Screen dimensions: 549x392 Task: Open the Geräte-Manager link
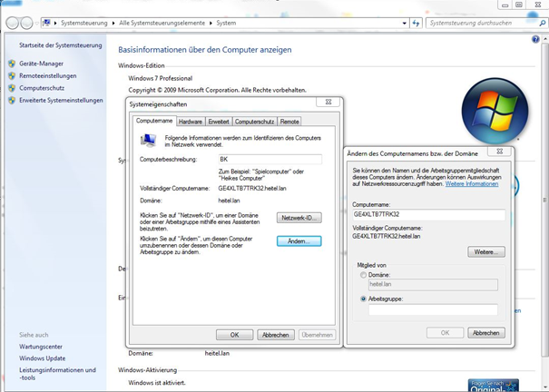pos(42,64)
